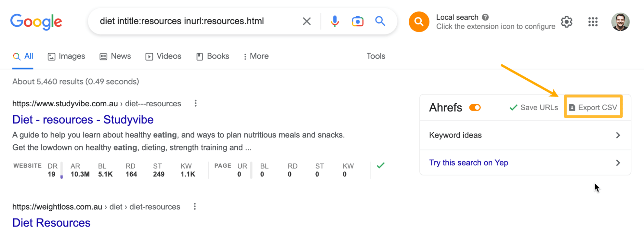Click Try this search on Yep
This screenshot has height=233, width=644.
468,162
